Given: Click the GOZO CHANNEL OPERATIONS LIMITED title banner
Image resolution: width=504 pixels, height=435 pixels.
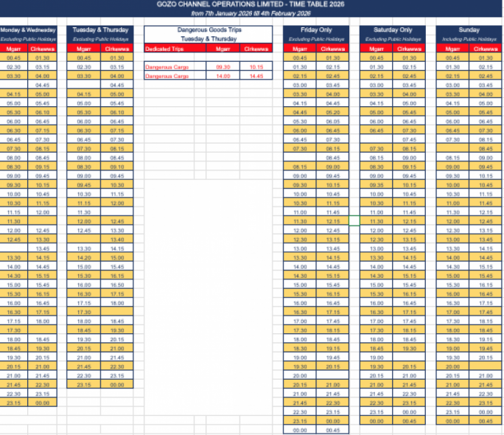Looking at the screenshot, I should [252, 4].
